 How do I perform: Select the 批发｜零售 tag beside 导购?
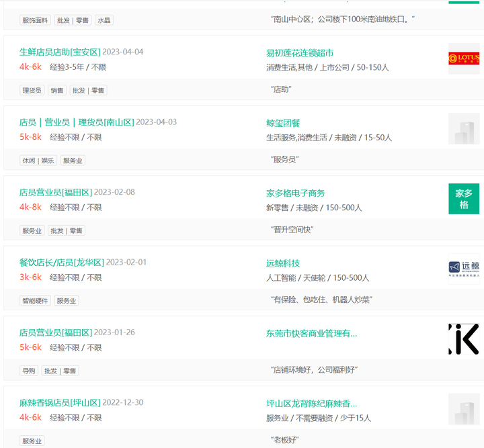61,371
